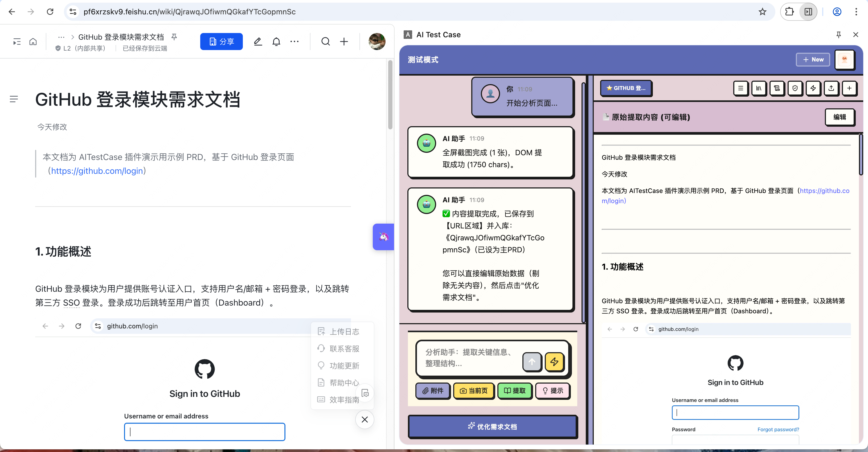The width and height of the screenshot is (868, 452).
Task: Pin the AI Test Case side panel
Action: (x=839, y=35)
